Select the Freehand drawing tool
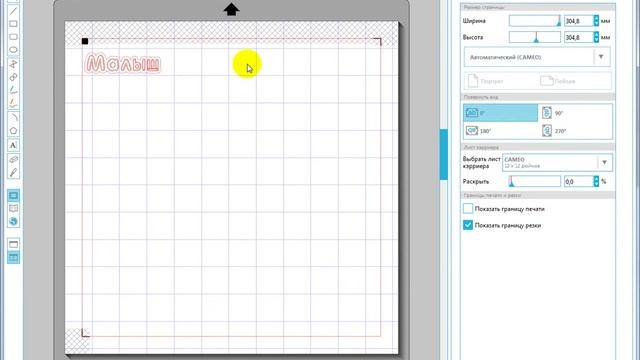This screenshot has height=360, width=640. [13, 90]
